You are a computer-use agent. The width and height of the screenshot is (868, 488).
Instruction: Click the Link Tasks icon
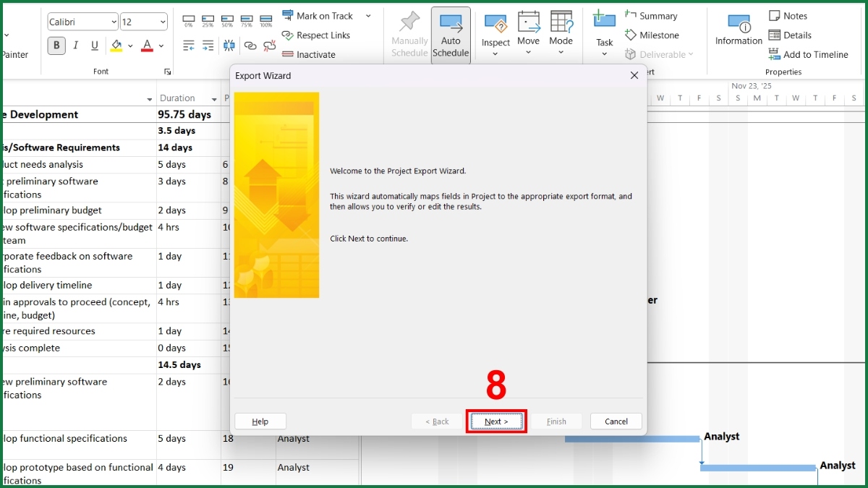click(250, 45)
